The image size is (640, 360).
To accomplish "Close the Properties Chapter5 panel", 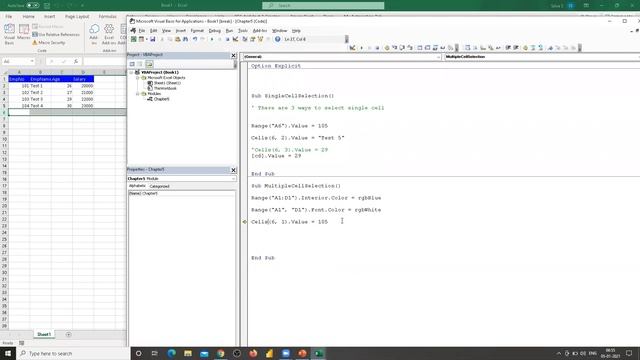I will [233, 170].
